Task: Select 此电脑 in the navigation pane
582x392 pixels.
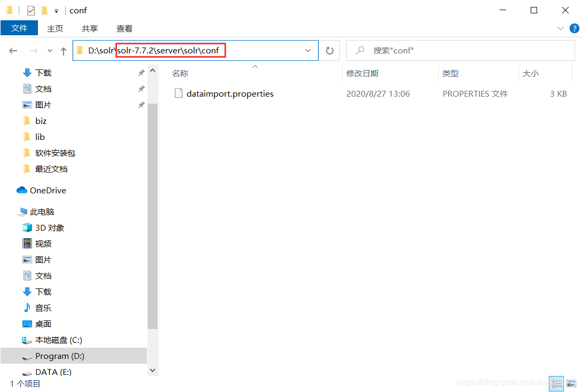Action: 42,212
